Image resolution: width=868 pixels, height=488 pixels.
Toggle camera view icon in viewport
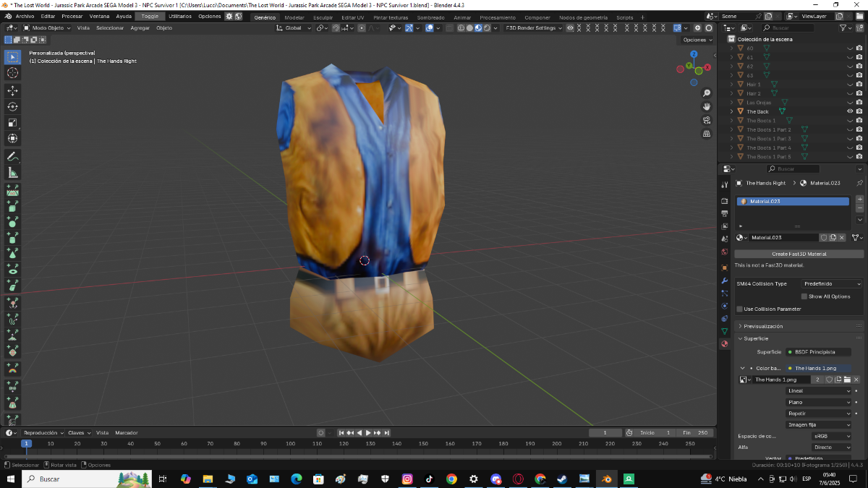coord(707,121)
